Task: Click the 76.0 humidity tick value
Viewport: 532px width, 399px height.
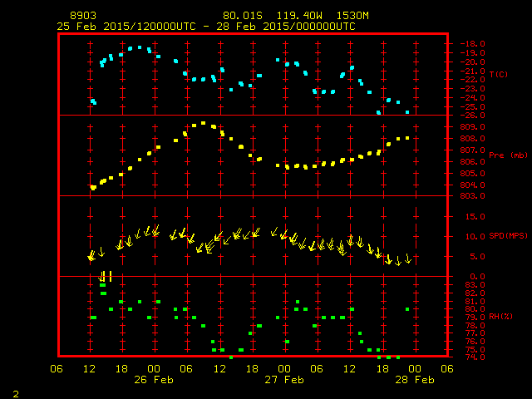Action: point(475,342)
